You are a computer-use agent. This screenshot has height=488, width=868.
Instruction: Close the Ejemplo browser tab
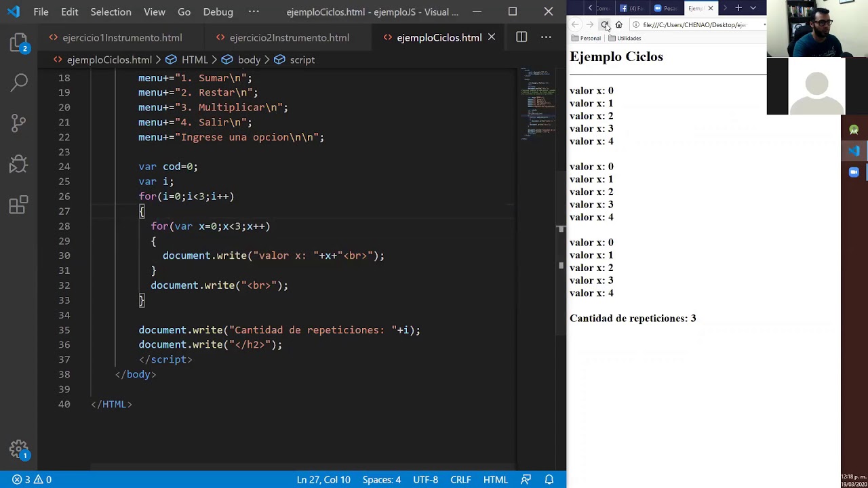711,8
